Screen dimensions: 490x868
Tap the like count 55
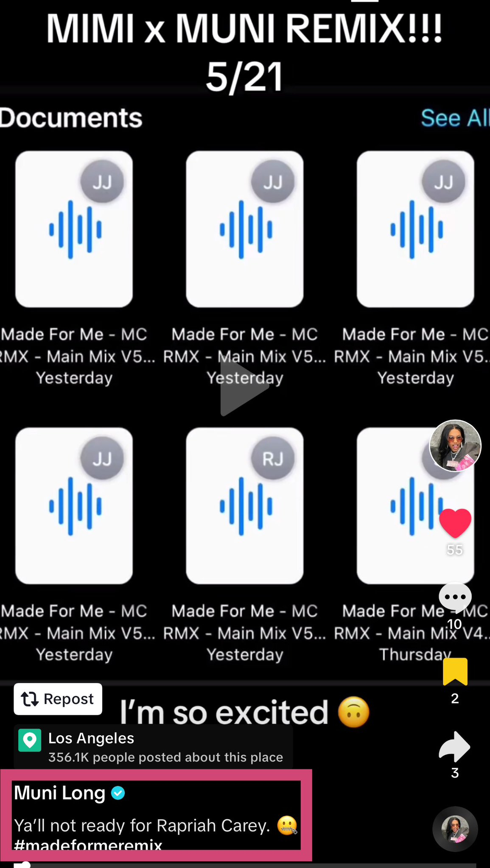[x=455, y=550]
